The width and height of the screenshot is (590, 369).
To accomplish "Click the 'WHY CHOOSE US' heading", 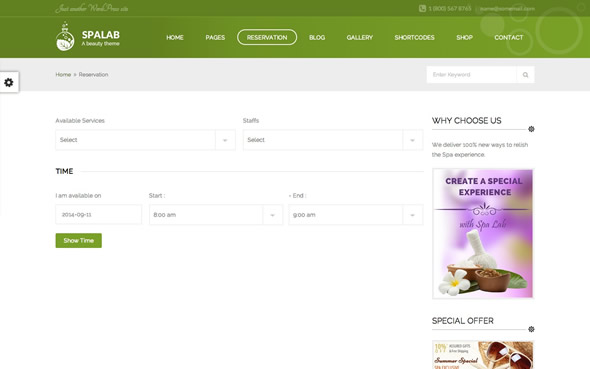I will tap(467, 121).
